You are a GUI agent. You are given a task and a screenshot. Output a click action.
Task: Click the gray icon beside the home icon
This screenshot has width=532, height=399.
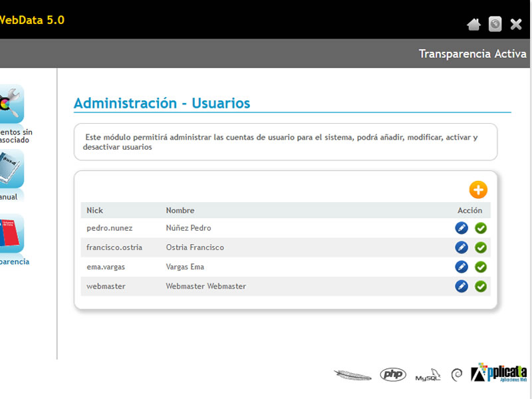point(495,24)
